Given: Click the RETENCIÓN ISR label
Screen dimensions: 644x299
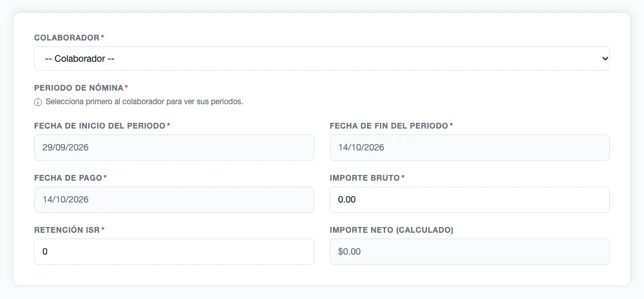Looking at the screenshot, I should [67, 230].
